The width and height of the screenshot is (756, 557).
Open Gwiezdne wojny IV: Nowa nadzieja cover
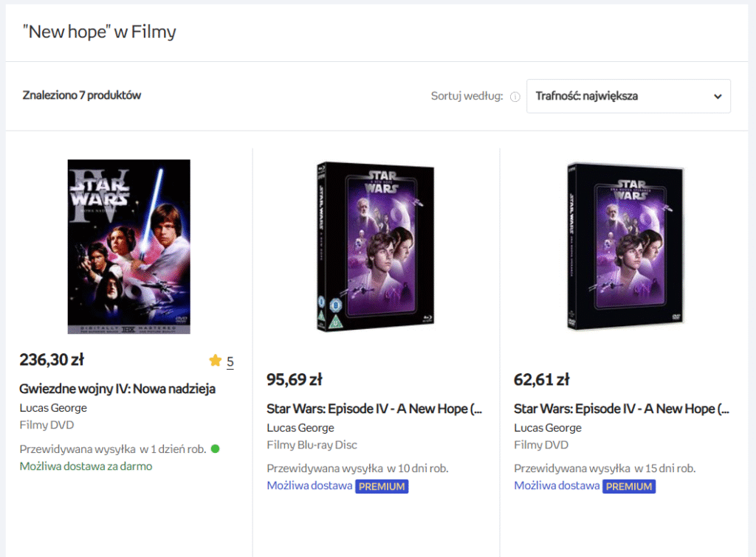[128, 246]
